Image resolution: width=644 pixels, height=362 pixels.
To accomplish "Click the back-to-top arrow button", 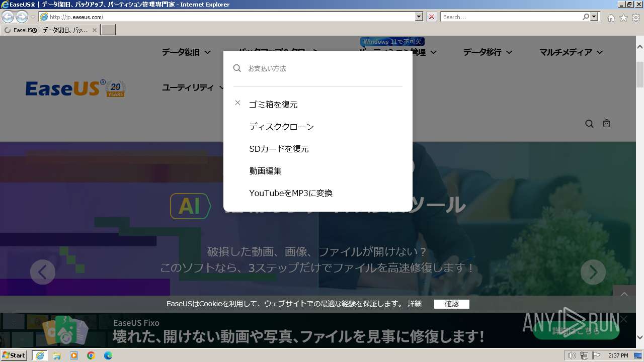I will 624,294.
